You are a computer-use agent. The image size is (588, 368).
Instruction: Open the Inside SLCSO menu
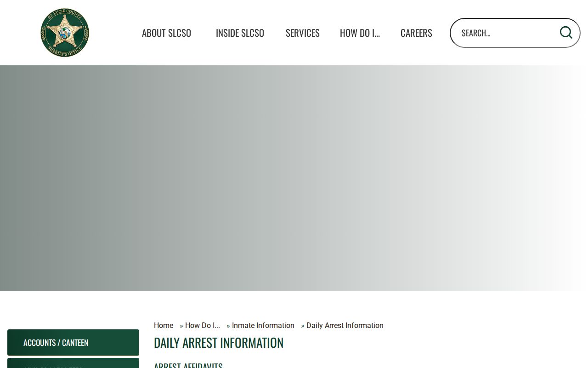tap(240, 33)
